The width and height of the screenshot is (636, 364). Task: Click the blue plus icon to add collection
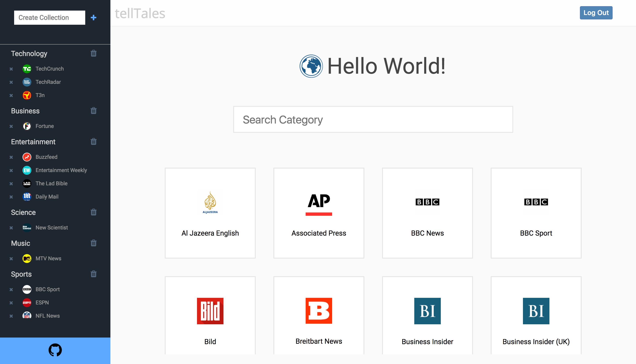(93, 17)
